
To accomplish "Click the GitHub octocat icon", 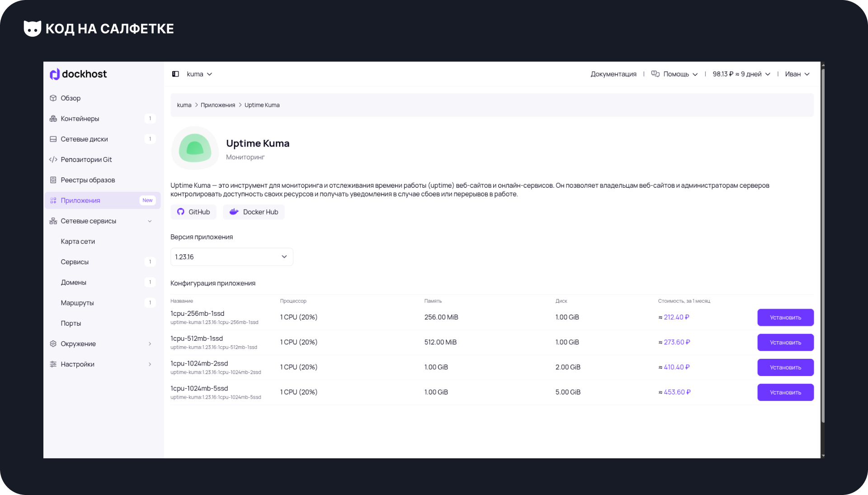I will coord(180,212).
